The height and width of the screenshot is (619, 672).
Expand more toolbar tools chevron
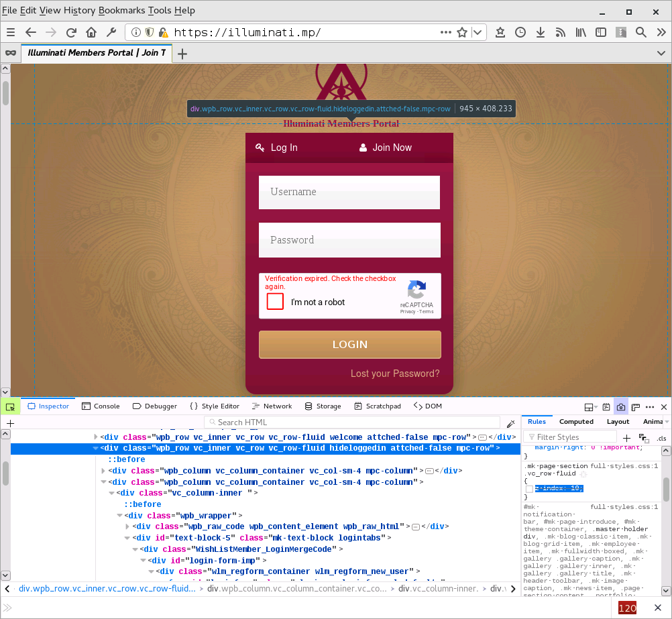coord(661,32)
